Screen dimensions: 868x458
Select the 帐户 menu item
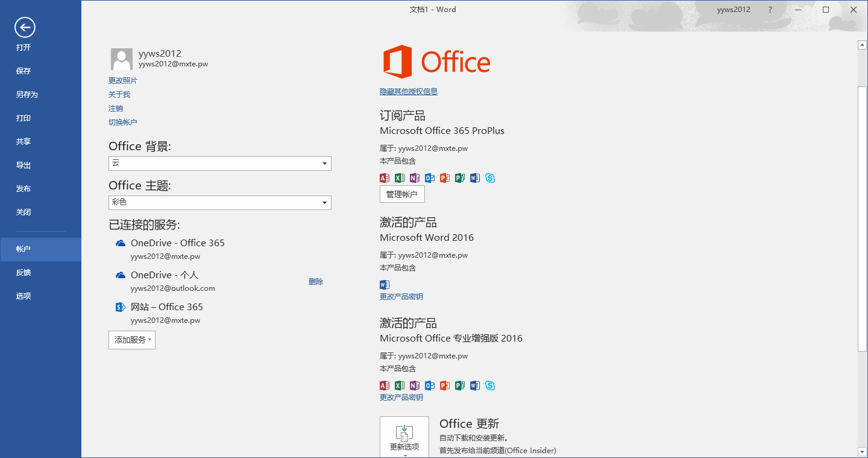click(40, 249)
